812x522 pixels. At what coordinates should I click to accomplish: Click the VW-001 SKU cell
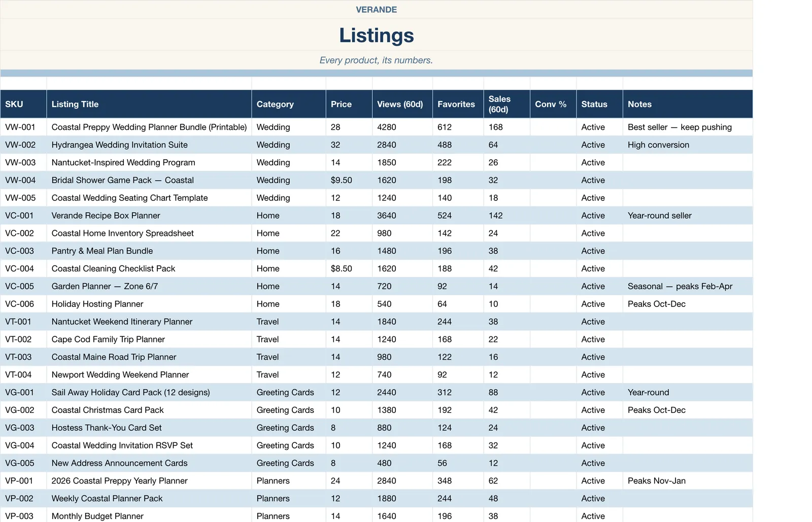(23, 127)
